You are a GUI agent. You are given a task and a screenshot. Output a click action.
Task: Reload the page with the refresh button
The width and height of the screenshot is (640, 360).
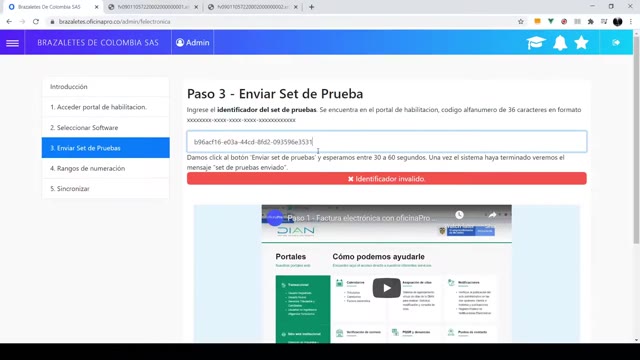[x=36, y=22]
